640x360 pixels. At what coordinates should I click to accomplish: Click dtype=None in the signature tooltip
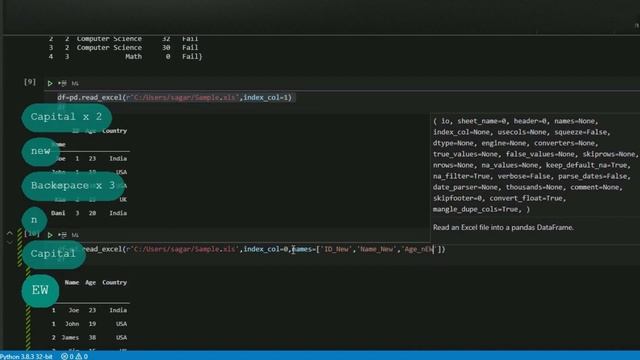[453, 143]
